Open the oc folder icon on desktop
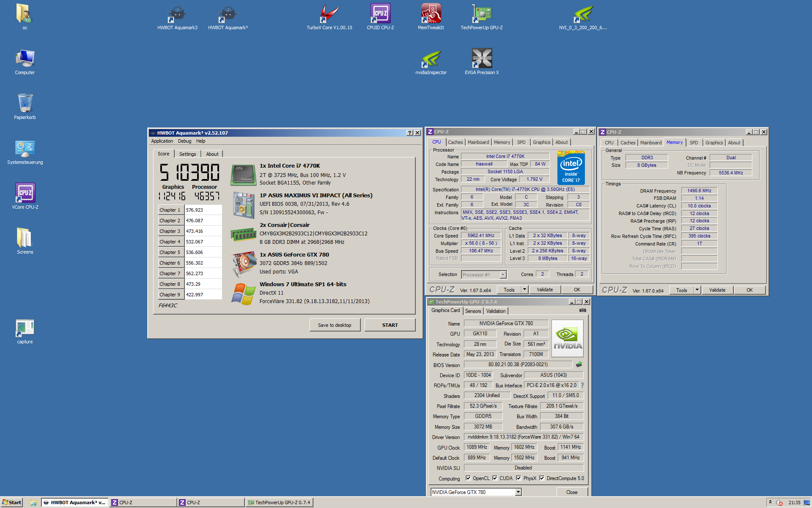 25,17
